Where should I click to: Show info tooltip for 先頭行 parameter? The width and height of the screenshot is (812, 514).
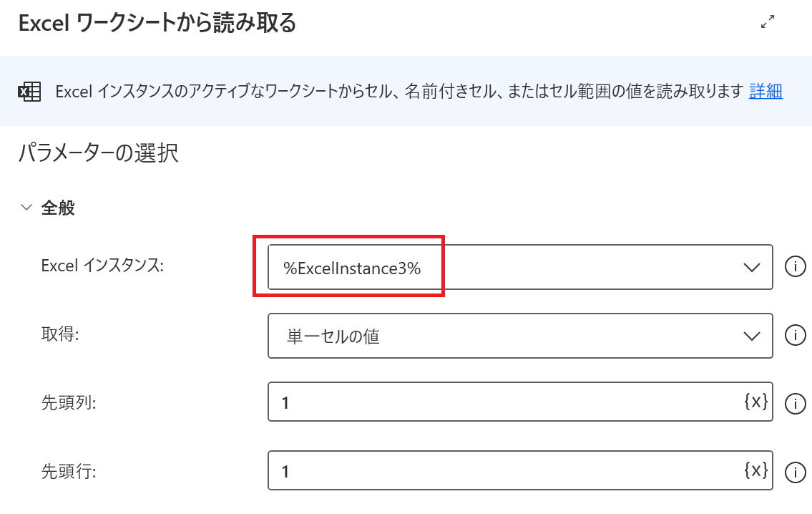coord(796,471)
